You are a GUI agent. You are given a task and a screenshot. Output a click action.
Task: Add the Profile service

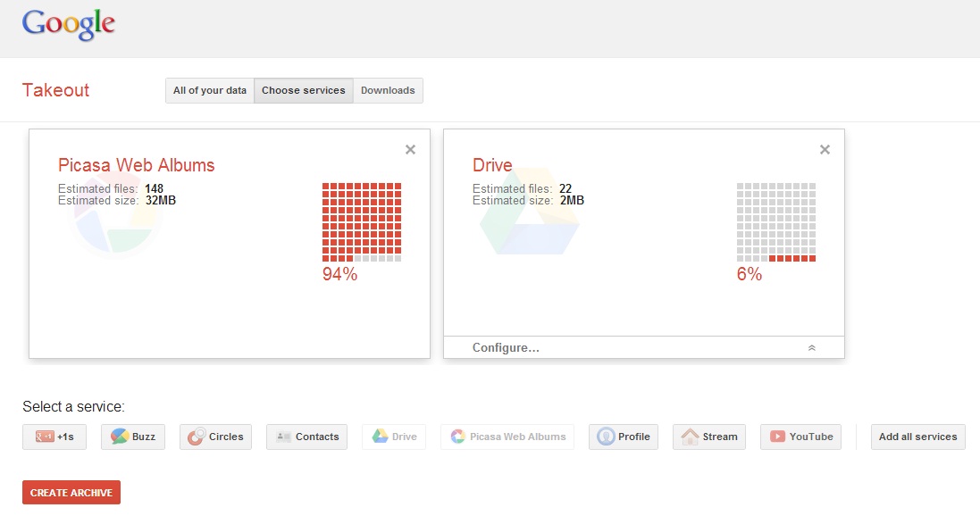tap(624, 437)
